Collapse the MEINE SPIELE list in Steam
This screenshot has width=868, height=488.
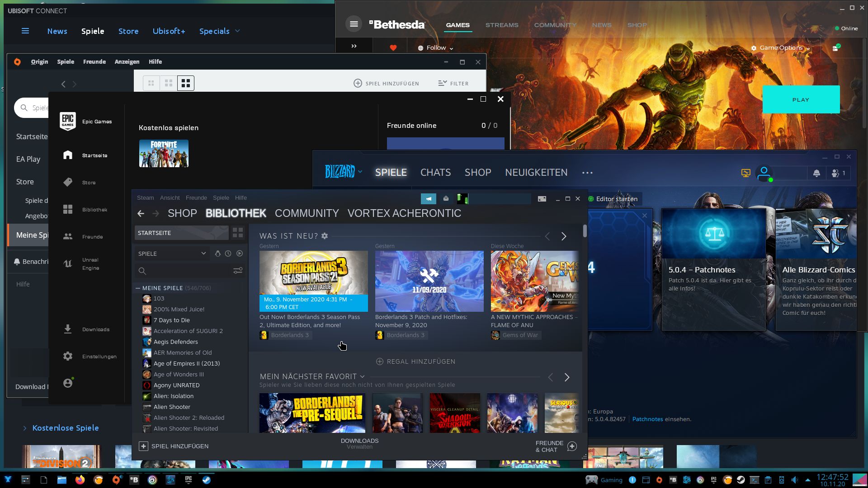(138, 288)
